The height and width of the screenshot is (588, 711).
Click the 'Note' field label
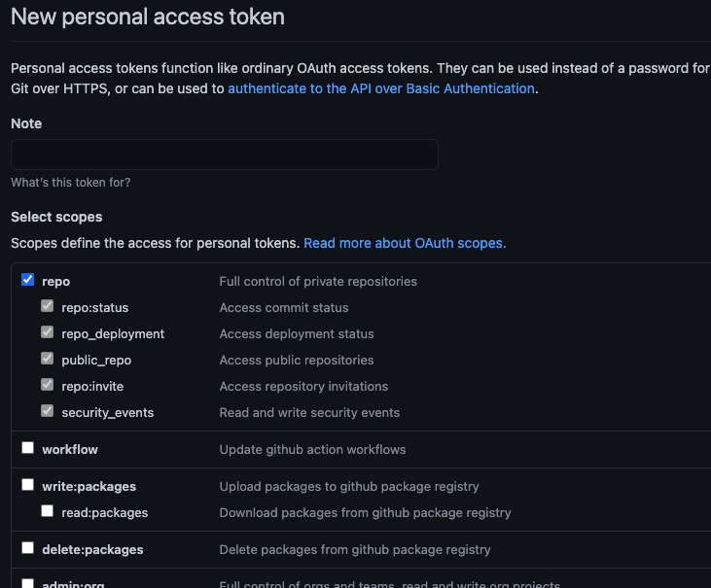click(x=26, y=123)
